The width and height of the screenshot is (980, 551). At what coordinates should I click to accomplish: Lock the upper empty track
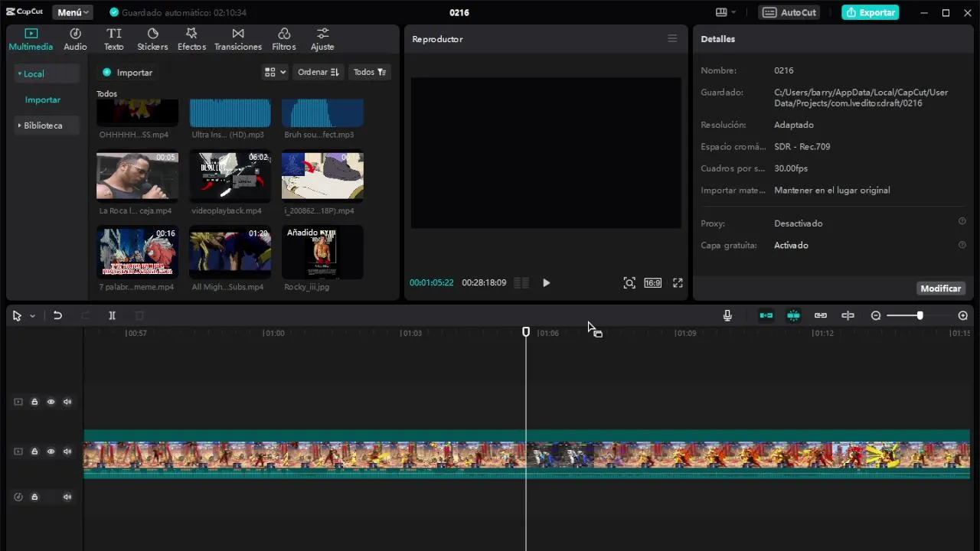pos(34,402)
